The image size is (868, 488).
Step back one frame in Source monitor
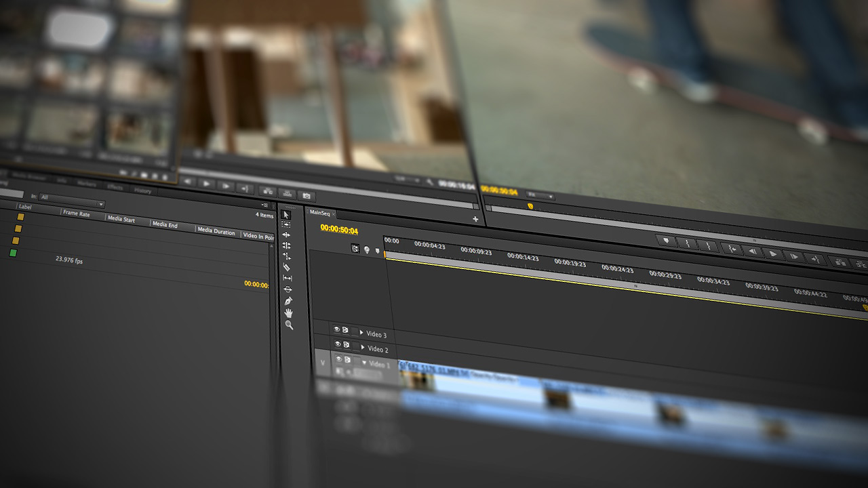188,182
